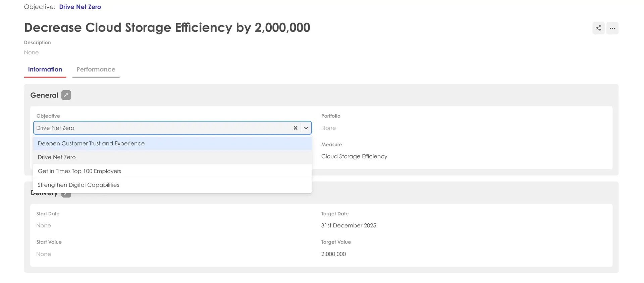Image resolution: width=644 pixels, height=283 pixels.
Task: Follow the Drive Net Zero objective link
Action: coord(80,7)
